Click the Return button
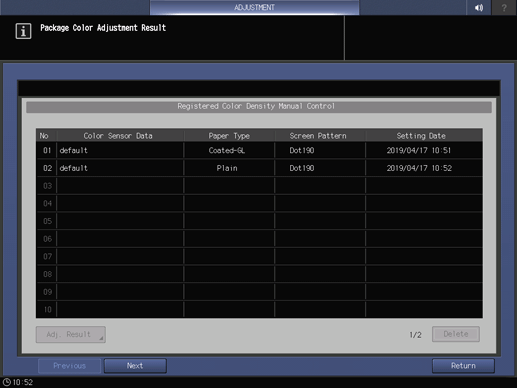The image size is (517, 388). [x=463, y=366]
